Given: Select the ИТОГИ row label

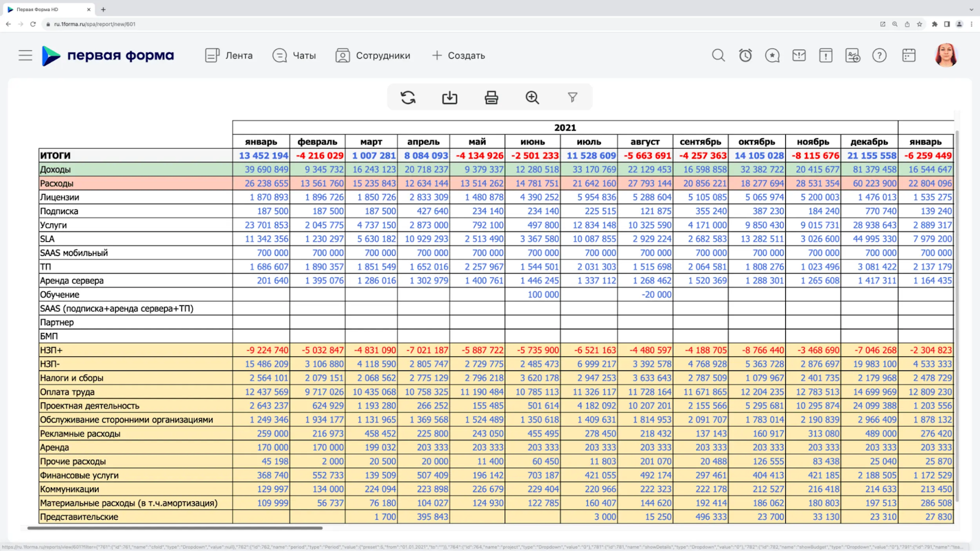Looking at the screenshot, I should [55, 156].
